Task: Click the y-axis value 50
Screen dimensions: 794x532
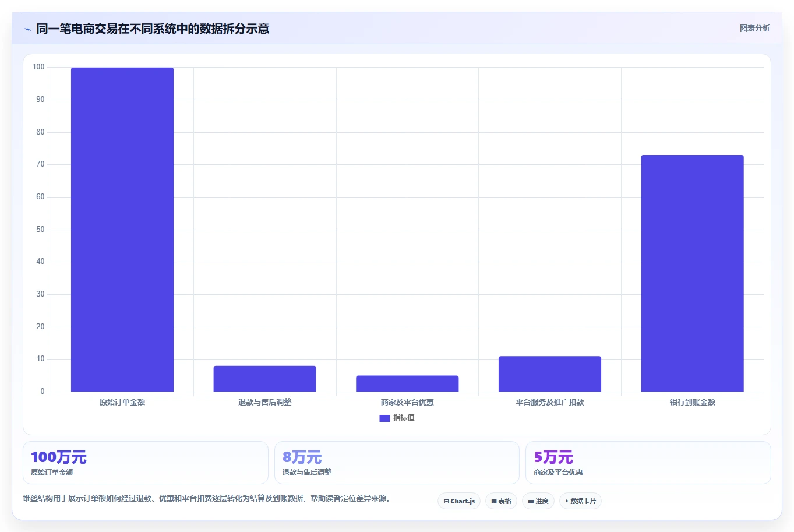Action: 40,230
